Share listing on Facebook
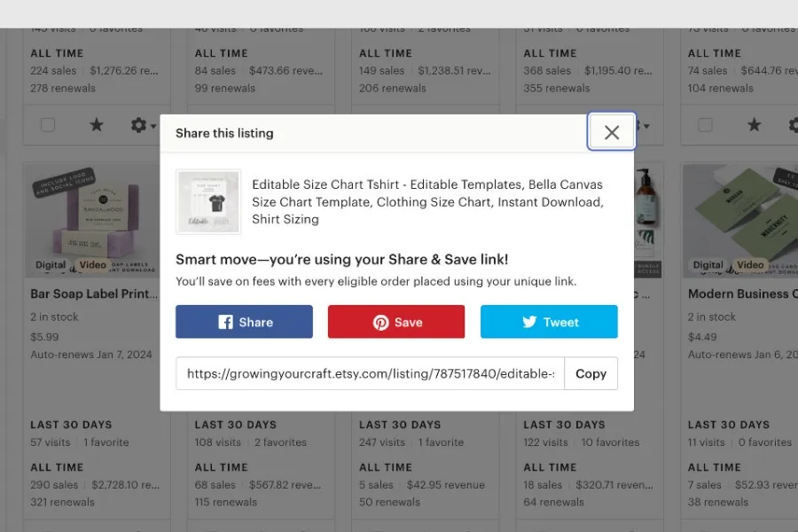Screen dimensions: 798x532 coord(245,322)
